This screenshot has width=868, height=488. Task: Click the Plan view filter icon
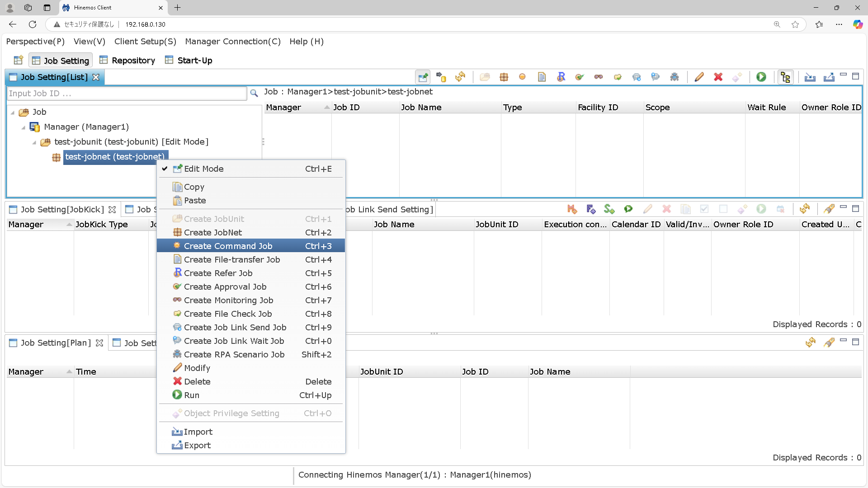tap(829, 342)
